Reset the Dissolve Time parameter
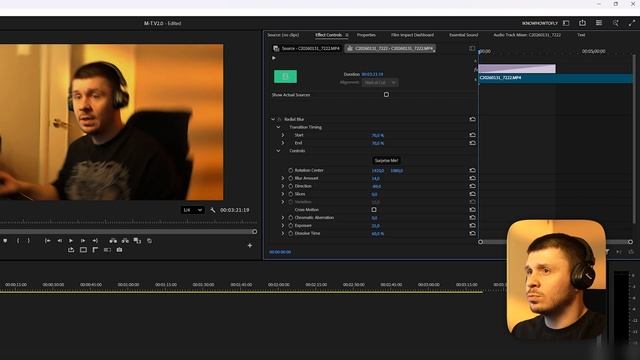Image resolution: width=640 pixels, height=360 pixels. pos(472,233)
